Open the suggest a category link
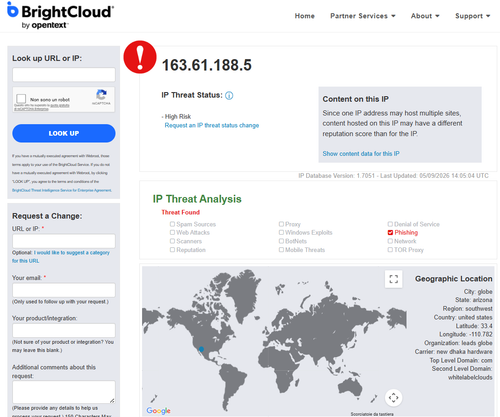500x417 pixels. click(x=61, y=257)
